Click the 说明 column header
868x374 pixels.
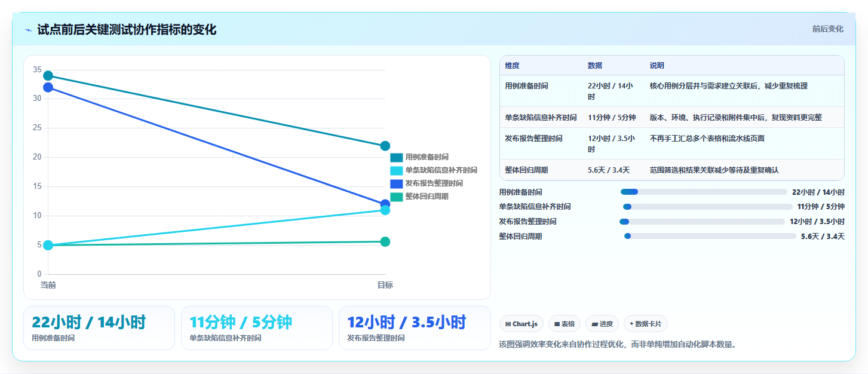coord(657,66)
